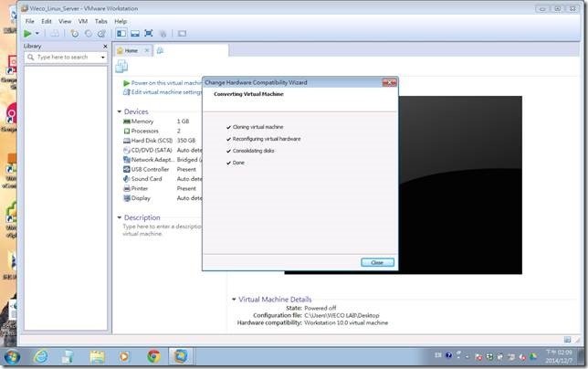This screenshot has height=369, width=588.
Task: Select the Printer device row
Action: pyautogui.click(x=162, y=188)
